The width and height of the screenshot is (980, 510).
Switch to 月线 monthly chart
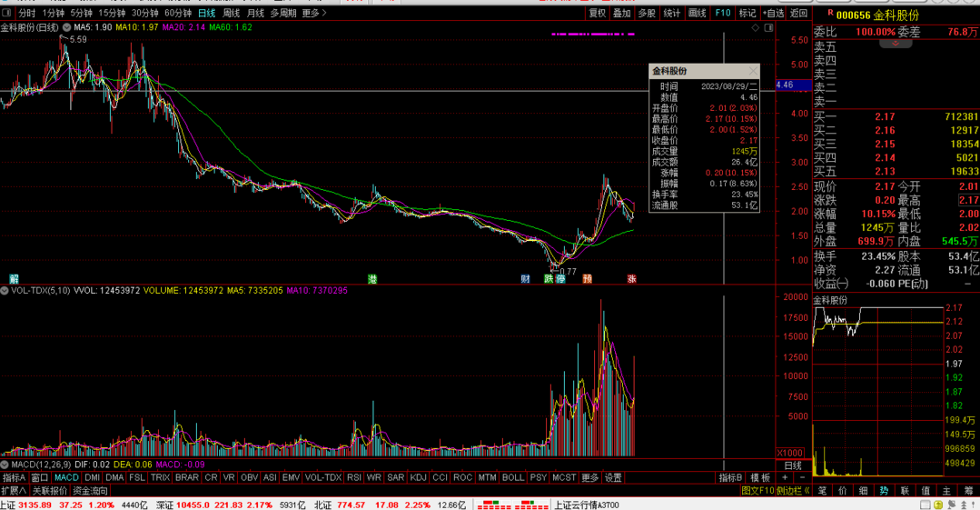pos(255,13)
